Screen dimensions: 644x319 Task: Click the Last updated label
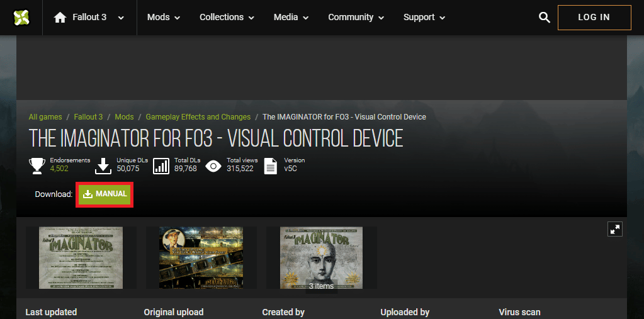pyautogui.click(x=51, y=313)
